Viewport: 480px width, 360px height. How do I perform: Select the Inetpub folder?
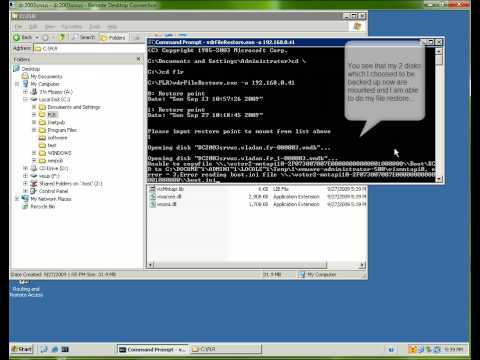[56, 122]
